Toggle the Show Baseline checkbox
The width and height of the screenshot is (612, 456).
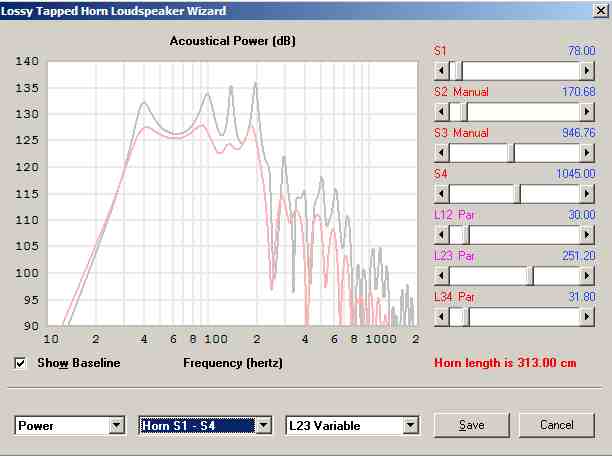(20, 363)
